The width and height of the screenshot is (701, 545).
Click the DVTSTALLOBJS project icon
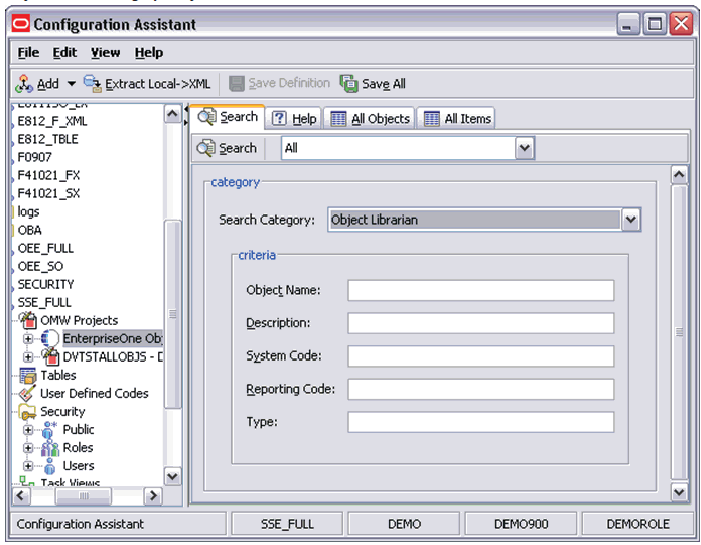(x=50, y=356)
